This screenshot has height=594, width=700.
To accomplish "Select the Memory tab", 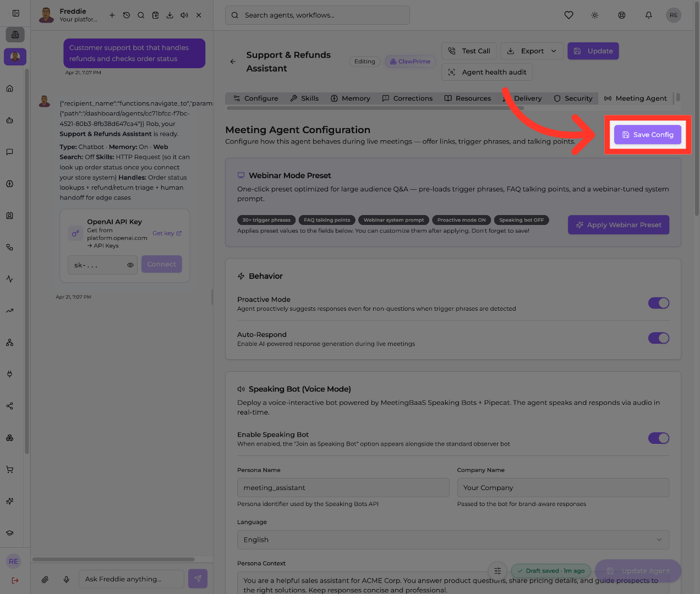I will [351, 98].
